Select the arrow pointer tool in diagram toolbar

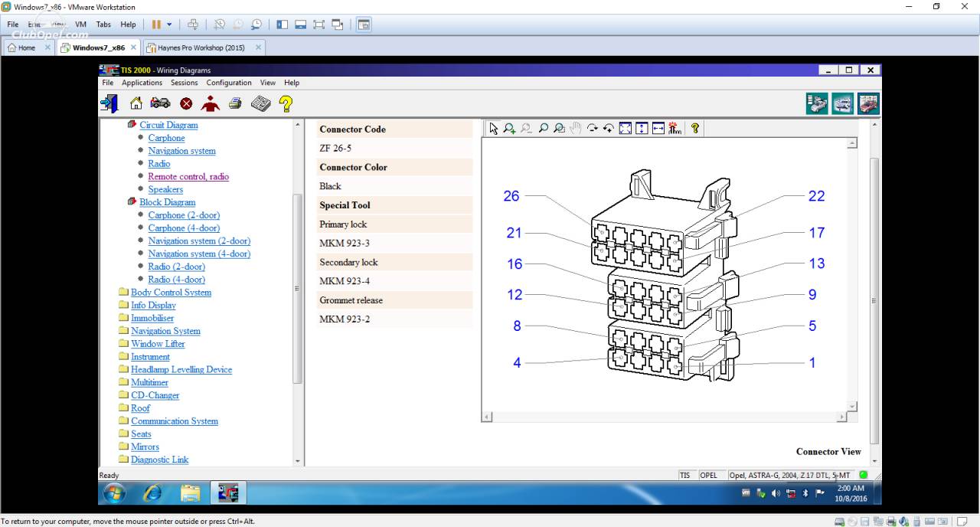493,129
